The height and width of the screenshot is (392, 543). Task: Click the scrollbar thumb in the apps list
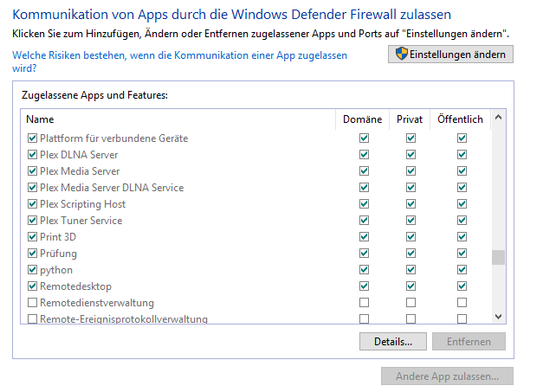[498, 258]
